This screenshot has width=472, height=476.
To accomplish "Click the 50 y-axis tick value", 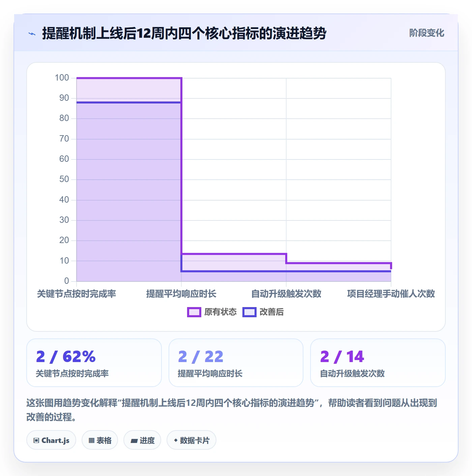I will point(64,179).
